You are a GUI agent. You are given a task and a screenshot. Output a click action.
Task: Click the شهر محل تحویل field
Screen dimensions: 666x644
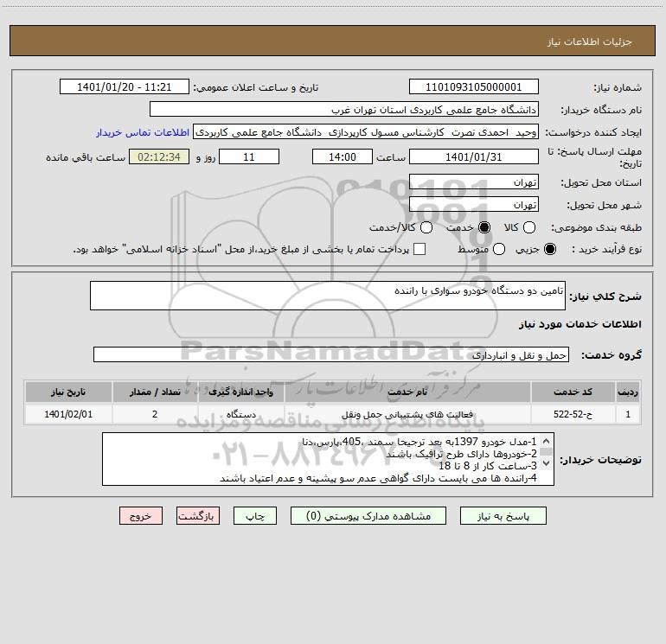coord(474,204)
